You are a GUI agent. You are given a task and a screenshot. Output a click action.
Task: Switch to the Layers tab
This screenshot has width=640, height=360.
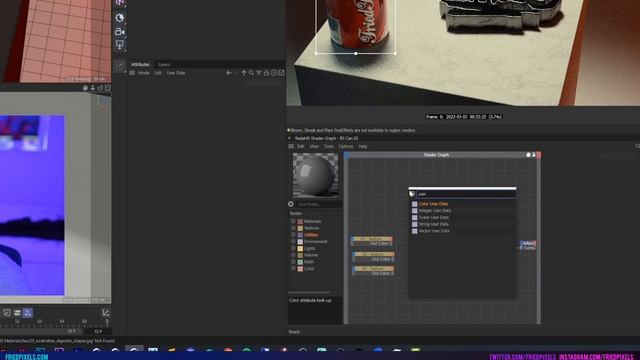pos(164,64)
